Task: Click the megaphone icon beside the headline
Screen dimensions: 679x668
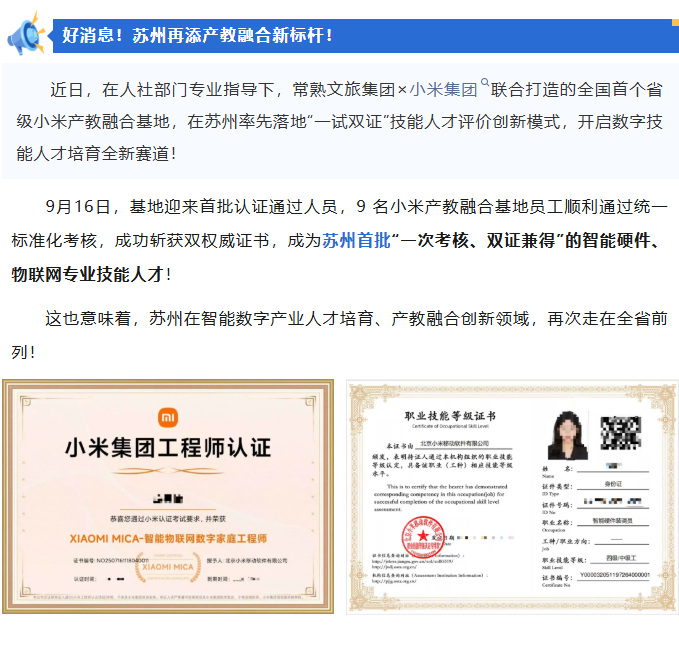Action: (x=27, y=34)
